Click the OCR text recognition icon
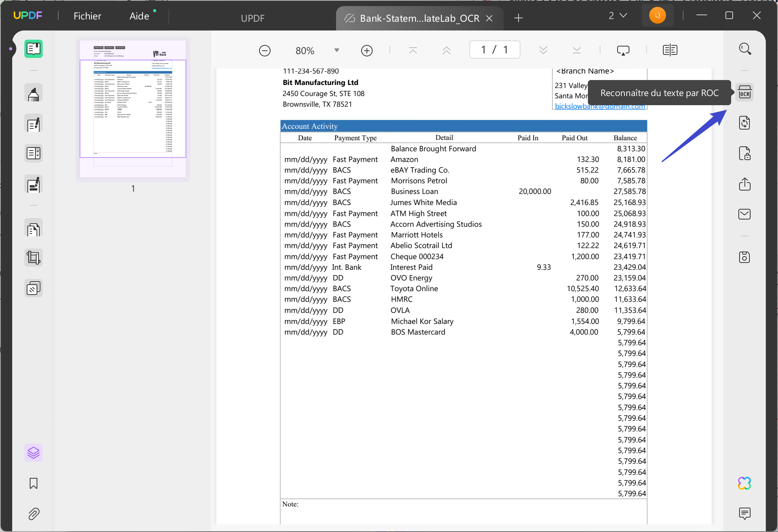The image size is (778, 532). point(745,93)
